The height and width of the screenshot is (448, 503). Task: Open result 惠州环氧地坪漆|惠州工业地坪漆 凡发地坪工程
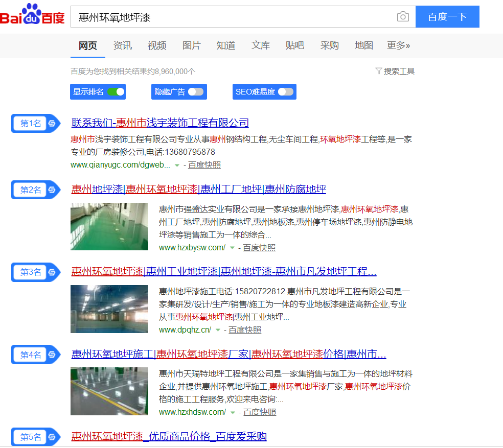point(224,272)
